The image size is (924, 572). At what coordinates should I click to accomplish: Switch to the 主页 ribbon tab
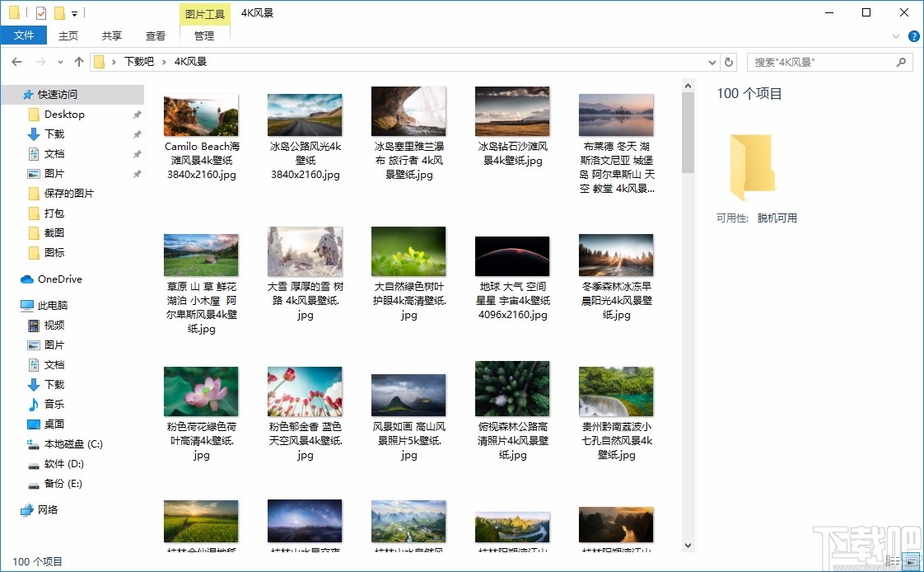pos(68,35)
